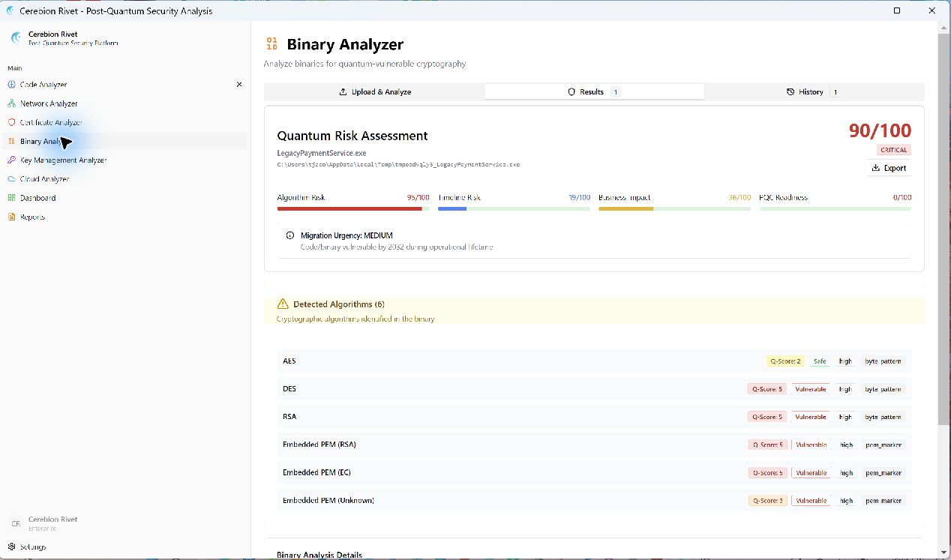951x560 pixels.
Task: Click pem_marker tag on Embedded PEM (EC) row
Action: pyautogui.click(x=883, y=473)
